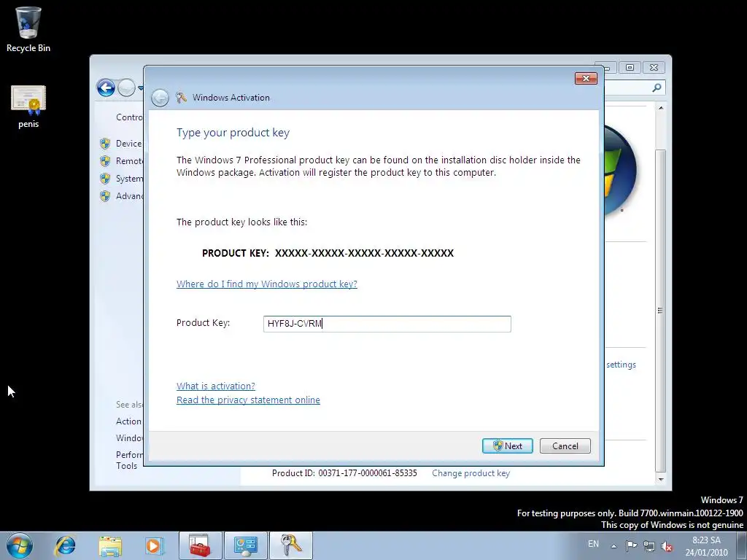Open Remote settings shield link in sidebar
The width and height of the screenshot is (747, 560).
[x=121, y=161]
